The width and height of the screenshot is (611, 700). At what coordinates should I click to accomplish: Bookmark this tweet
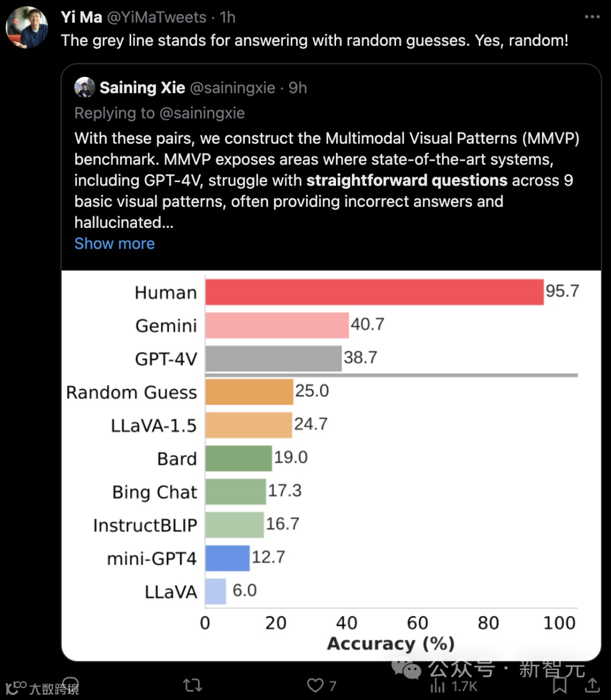pos(560,685)
